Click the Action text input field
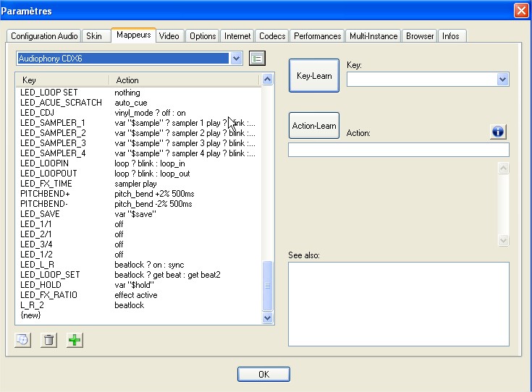 pyautogui.click(x=398, y=150)
